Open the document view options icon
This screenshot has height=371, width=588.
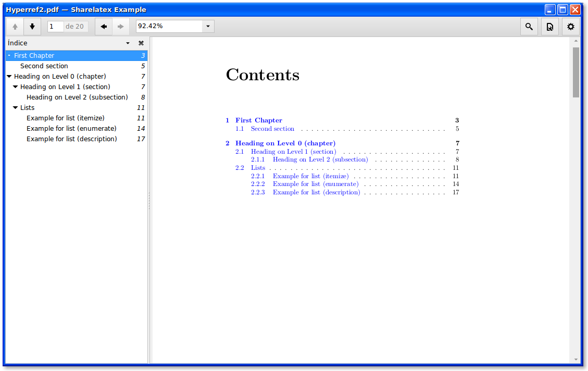(x=550, y=27)
